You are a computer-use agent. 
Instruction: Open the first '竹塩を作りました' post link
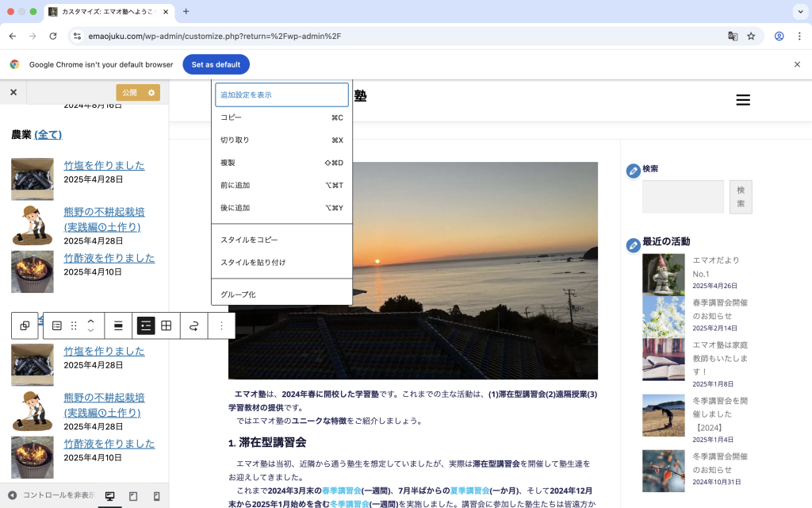pos(104,165)
